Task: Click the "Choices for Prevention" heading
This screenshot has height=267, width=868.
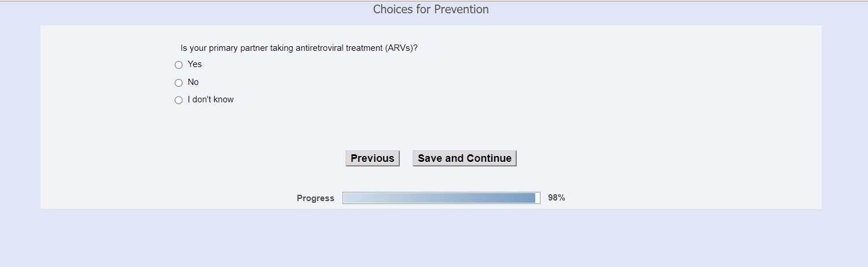Action: (431, 9)
